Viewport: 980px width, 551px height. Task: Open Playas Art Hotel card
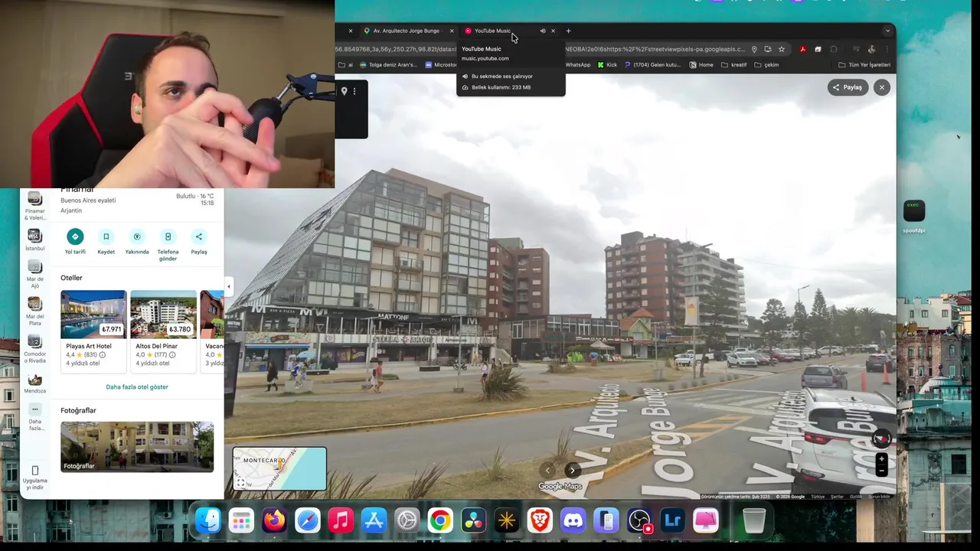pyautogui.click(x=93, y=331)
